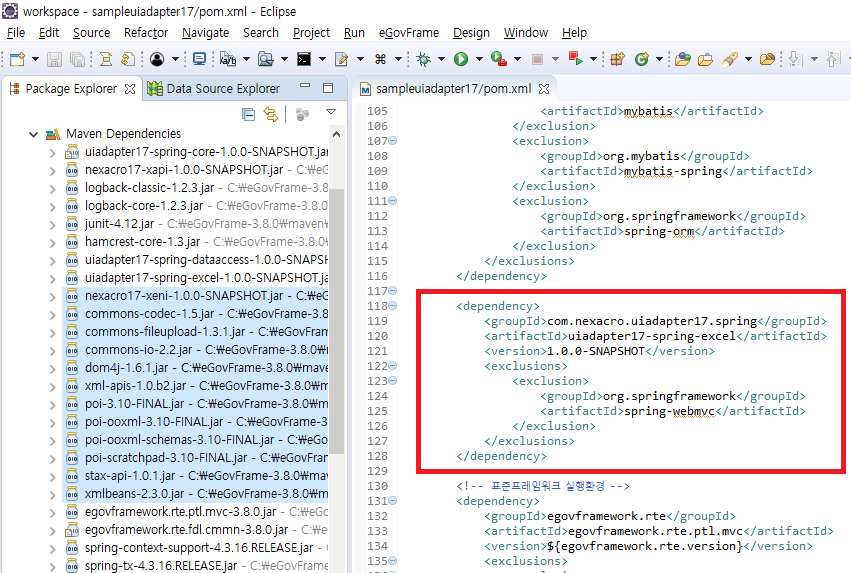Open the Terminal icon in toolbar
This screenshot has height=573, width=851.
tap(304, 60)
